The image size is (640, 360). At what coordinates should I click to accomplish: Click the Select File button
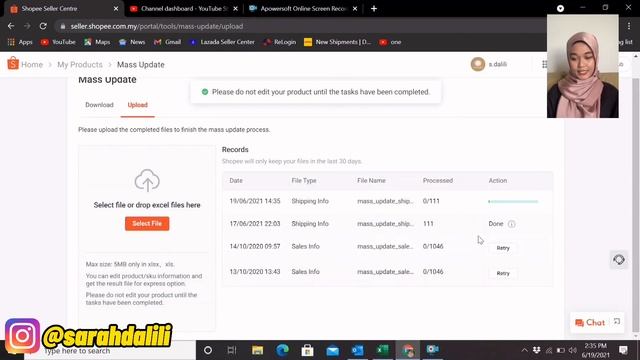(147, 224)
